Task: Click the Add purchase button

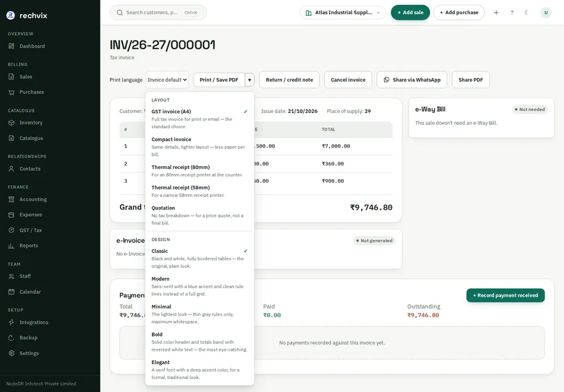Action: coord(459,12)
